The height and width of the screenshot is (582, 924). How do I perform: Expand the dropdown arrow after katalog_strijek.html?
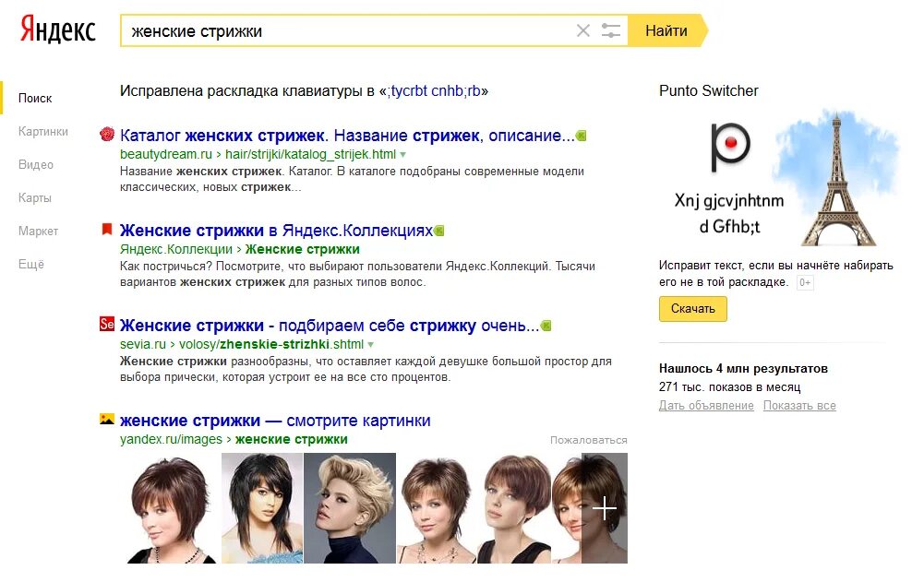[x=403, y=155]
